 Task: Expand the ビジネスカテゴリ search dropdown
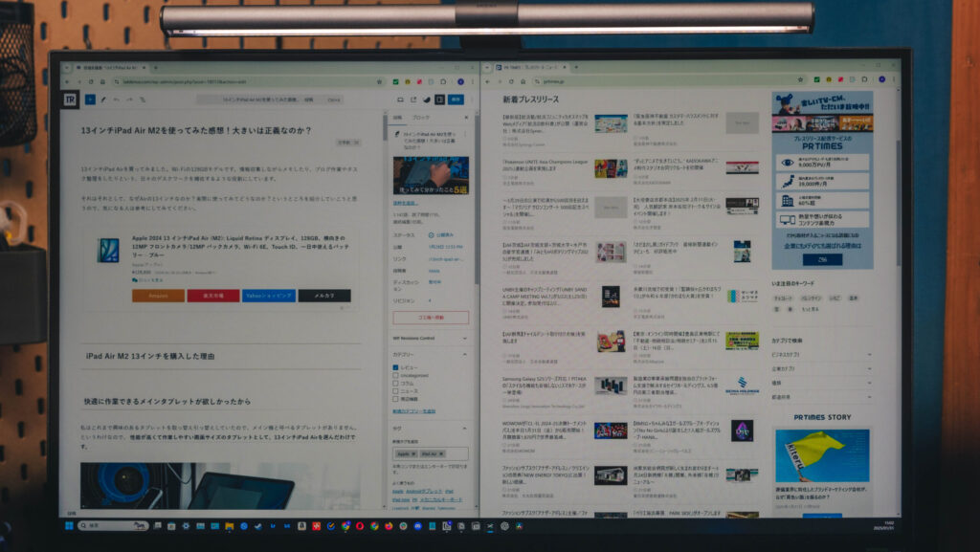pos(869,354)
